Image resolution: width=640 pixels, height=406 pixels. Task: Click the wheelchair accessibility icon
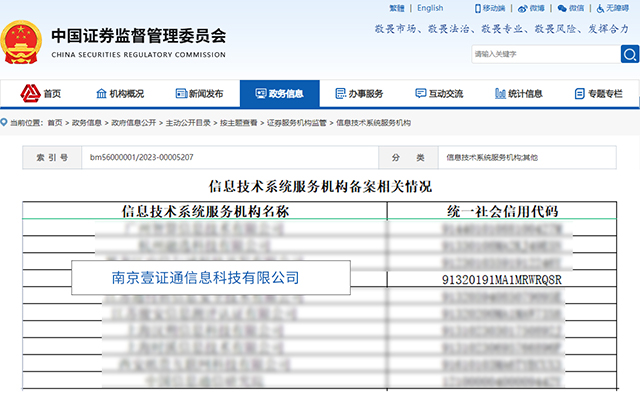[600, 8]
